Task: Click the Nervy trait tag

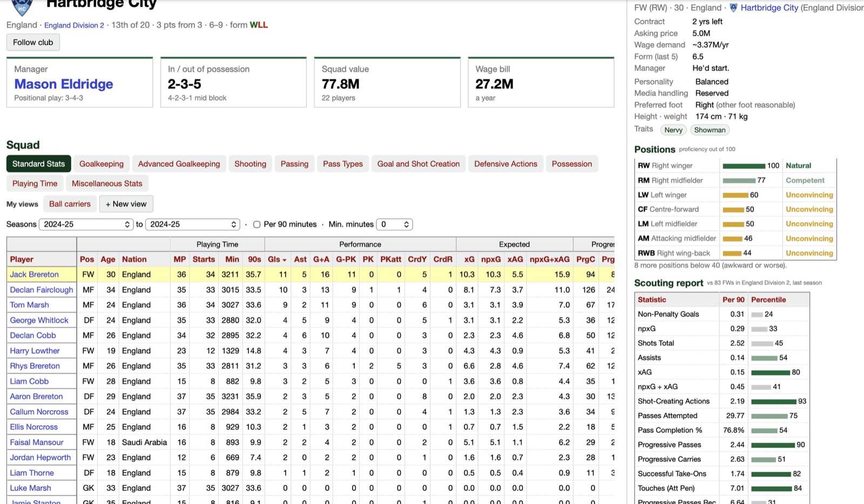Action: (673, 130)
